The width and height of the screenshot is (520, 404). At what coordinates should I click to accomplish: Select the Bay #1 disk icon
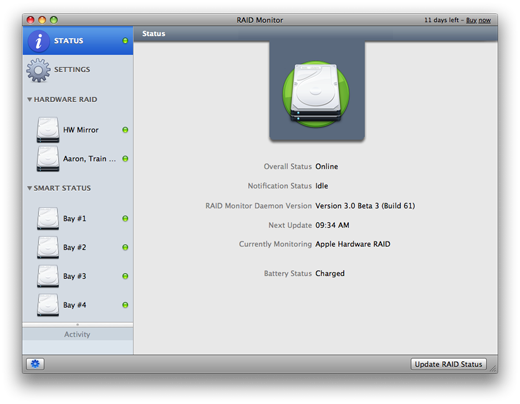(48, 219)
